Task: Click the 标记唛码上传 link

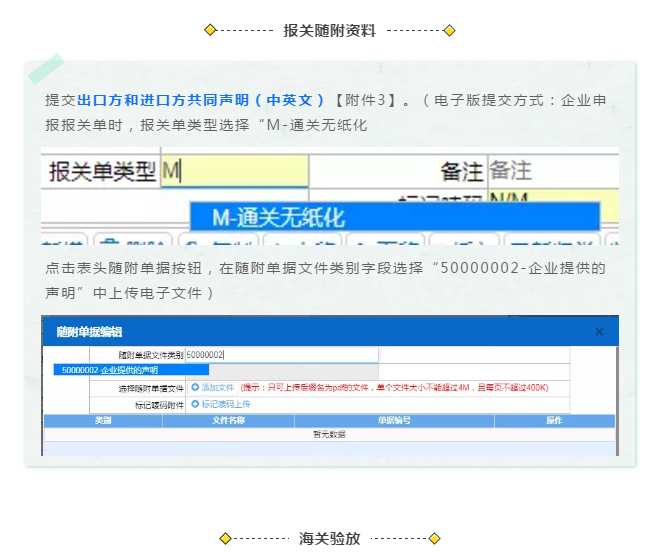Action: tap(225, 404)
